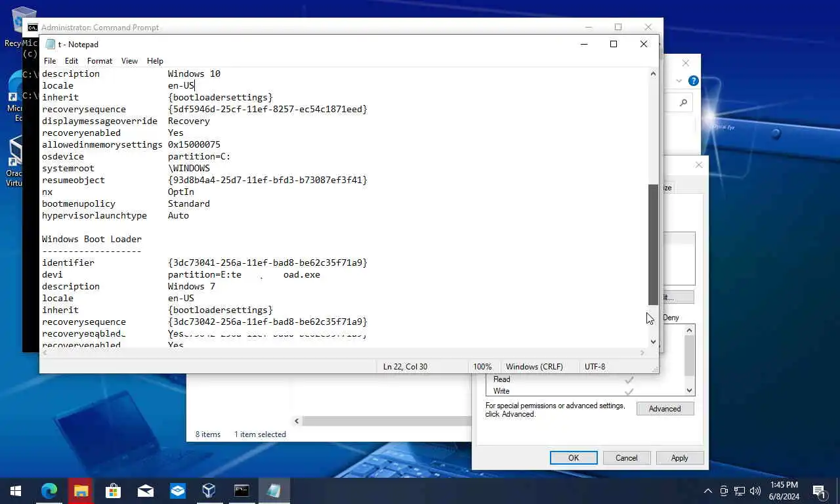Click the 'partition=C:' osdevice value
This screenshot has height=504, width=840.
(x=199, y=156)
